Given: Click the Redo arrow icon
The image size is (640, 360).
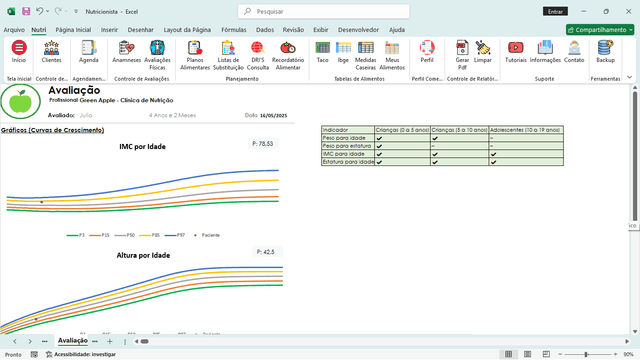Looking at the screenshot, I should point(58,11).
